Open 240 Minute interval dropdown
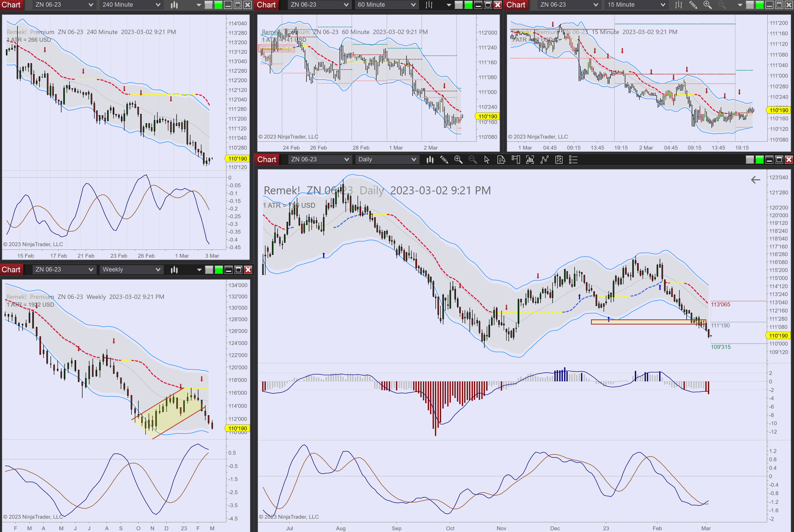Screen dimensions: 794x532 (131, 5)
